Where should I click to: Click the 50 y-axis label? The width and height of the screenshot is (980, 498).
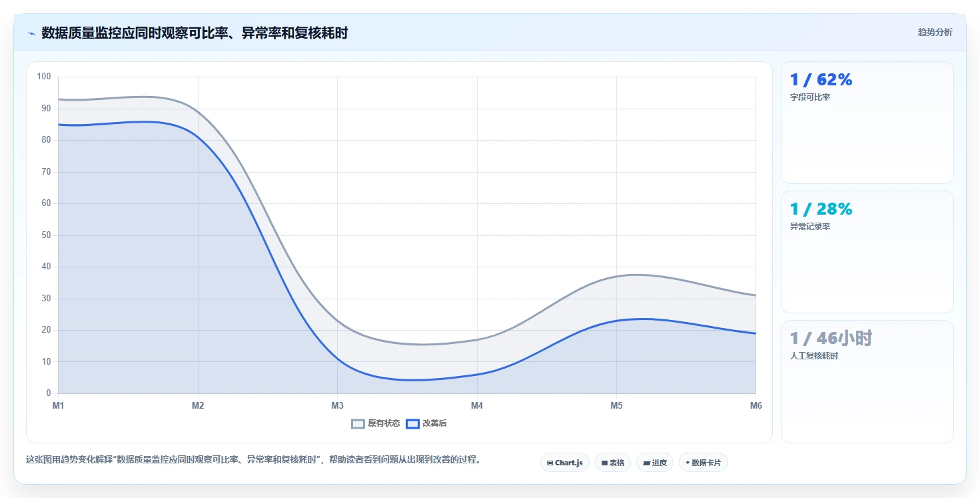47,235
